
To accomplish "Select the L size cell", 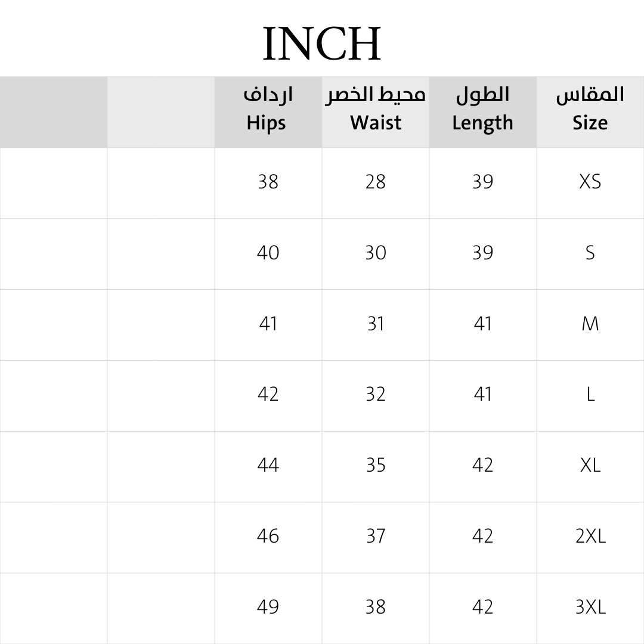I will pos(590,394).
